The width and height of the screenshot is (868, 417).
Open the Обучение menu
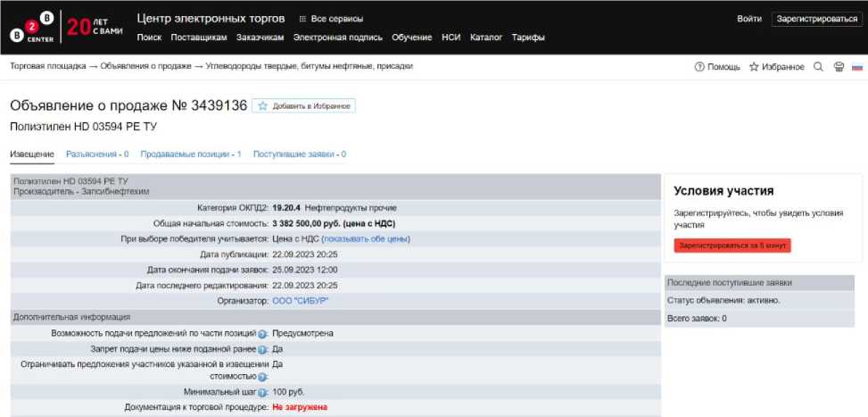coord(412,38)
